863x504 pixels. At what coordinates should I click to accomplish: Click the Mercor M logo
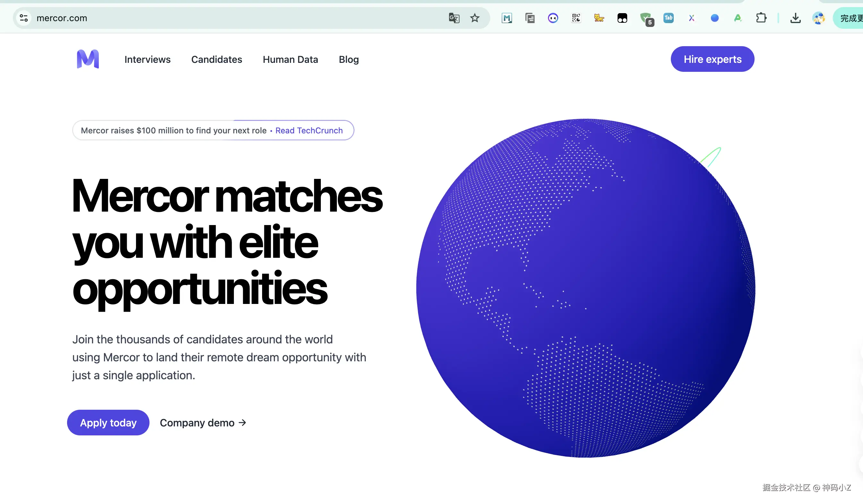point(88,59)
